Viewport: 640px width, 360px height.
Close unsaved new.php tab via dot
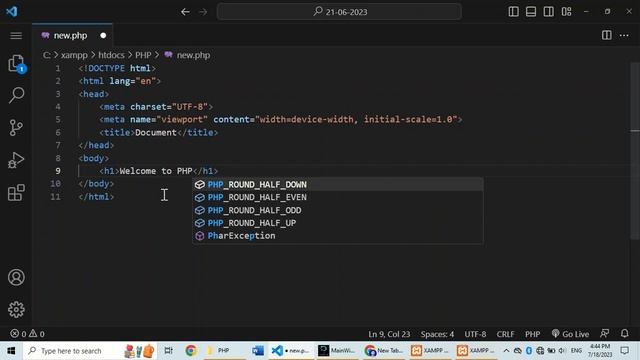click(103, 36)
